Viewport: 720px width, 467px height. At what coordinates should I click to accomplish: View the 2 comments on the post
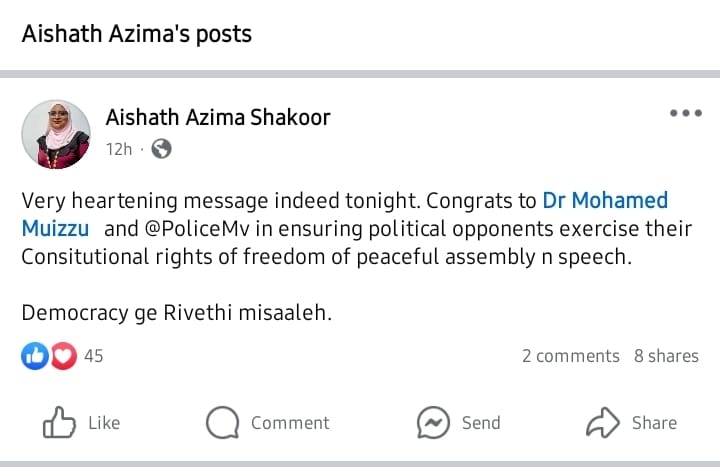(570, 356)
